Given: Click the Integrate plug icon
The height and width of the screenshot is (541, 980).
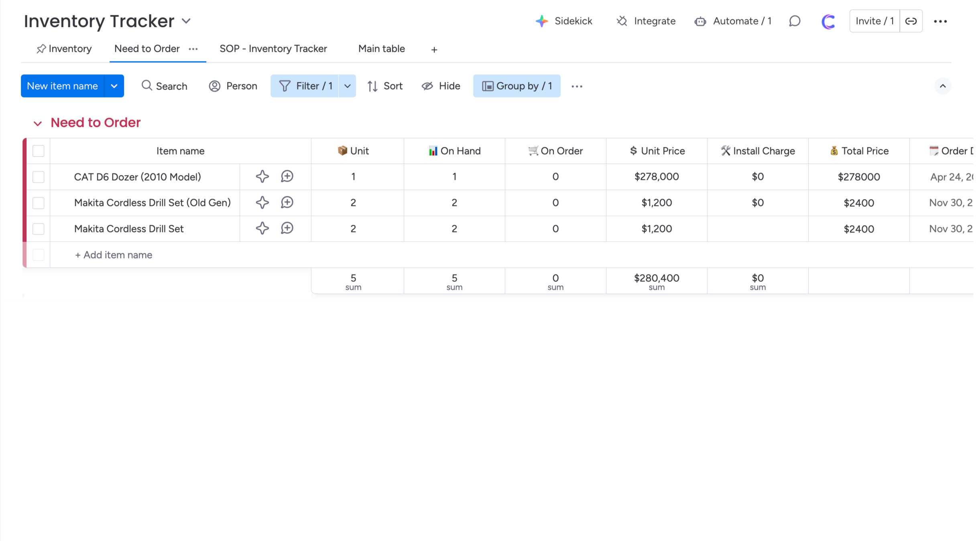Looking at the screenshot, I should click(622, 21).
